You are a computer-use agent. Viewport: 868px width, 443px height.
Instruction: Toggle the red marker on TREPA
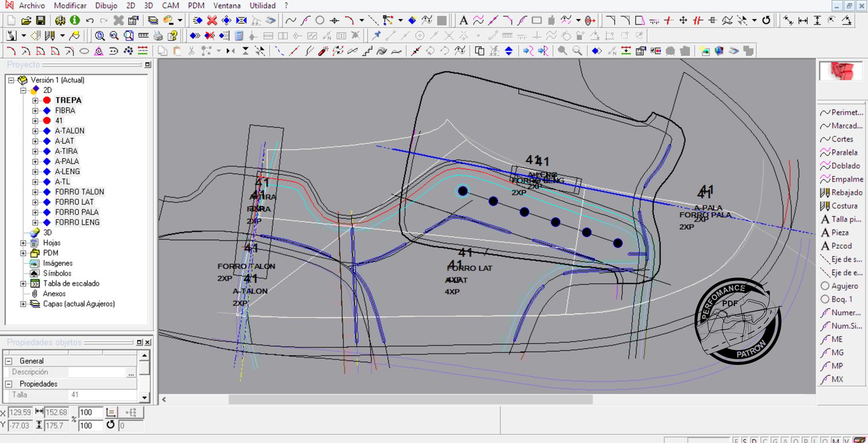coord(47,100)
